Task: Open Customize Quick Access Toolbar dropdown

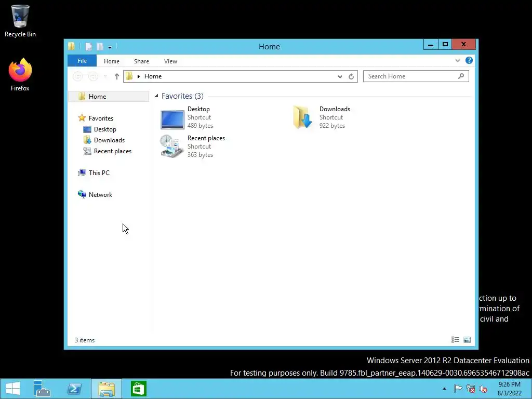Action: point(110,47)
